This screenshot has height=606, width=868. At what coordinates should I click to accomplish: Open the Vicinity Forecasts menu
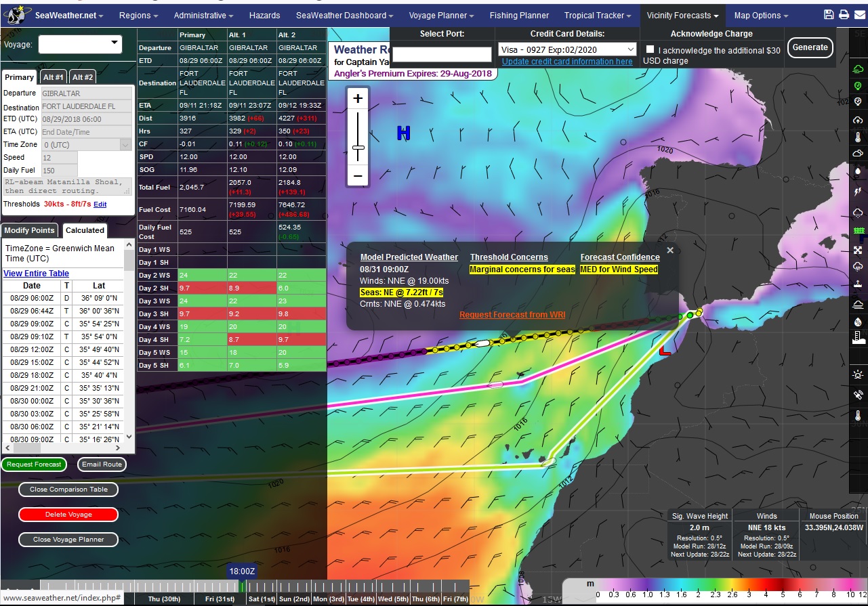(x=683, y=15)
